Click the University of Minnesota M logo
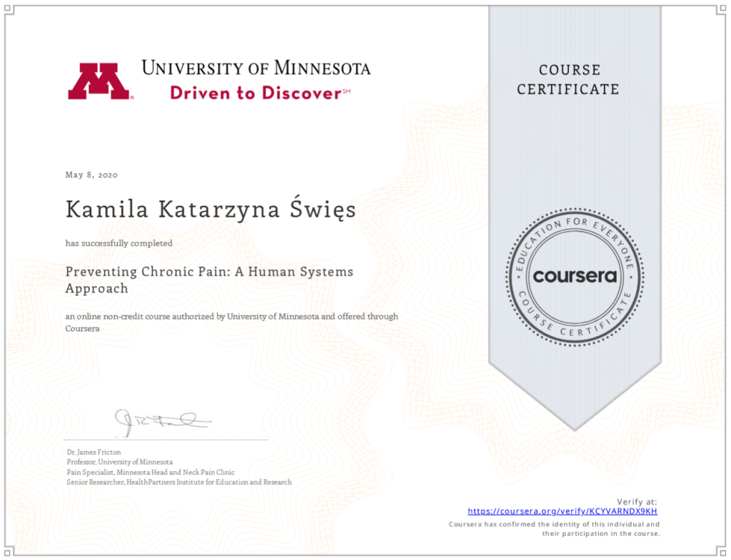 tap(99, 81)
